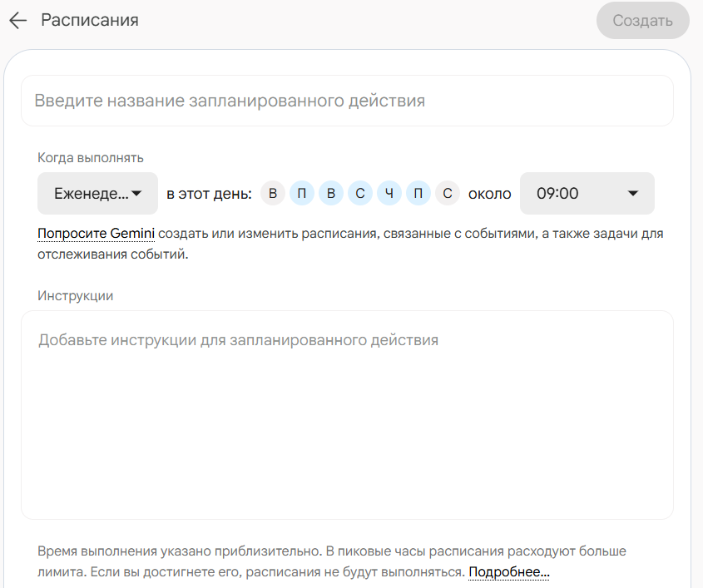Open the Еженеде... frequency dropdown

(97, 194)
